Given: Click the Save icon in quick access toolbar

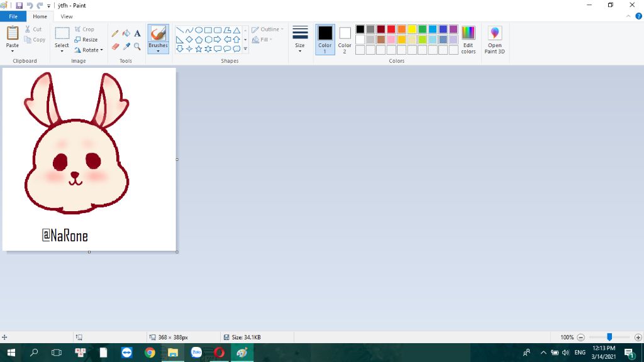Looking at the screenshot, I should [19, 5].
